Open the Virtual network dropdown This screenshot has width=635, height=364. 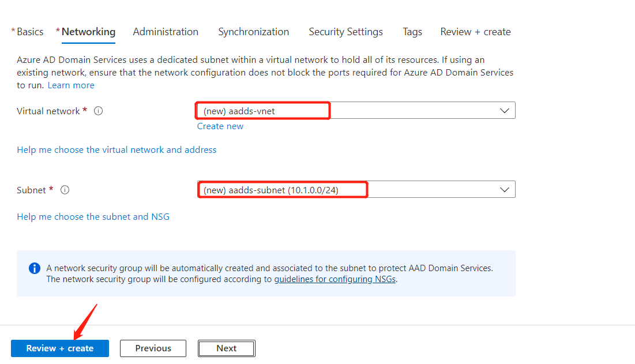pos(356,110)
